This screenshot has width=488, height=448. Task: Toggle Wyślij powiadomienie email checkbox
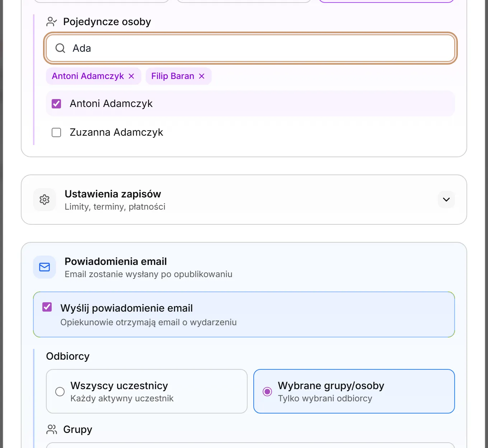pos(47,307)
